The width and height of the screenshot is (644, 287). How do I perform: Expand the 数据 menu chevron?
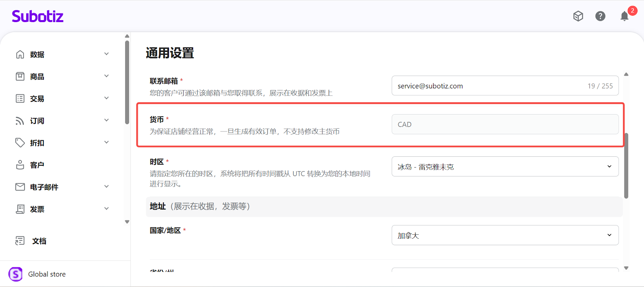[106, 54]
